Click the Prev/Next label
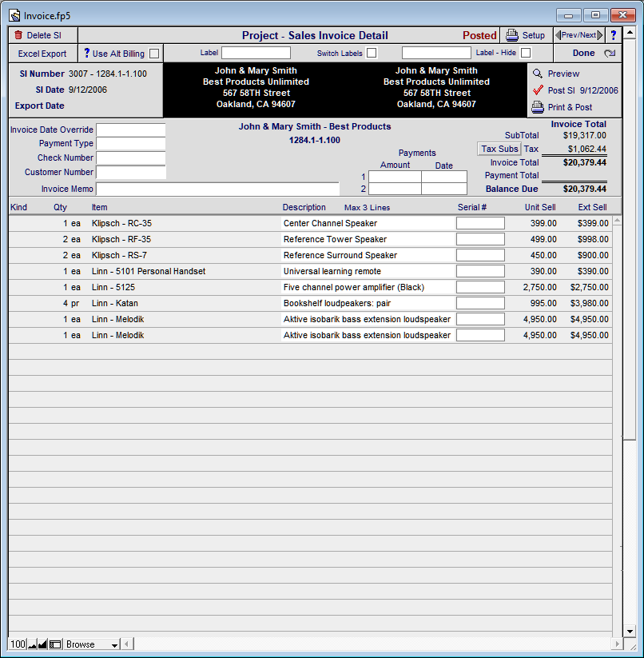 (578, 35)
